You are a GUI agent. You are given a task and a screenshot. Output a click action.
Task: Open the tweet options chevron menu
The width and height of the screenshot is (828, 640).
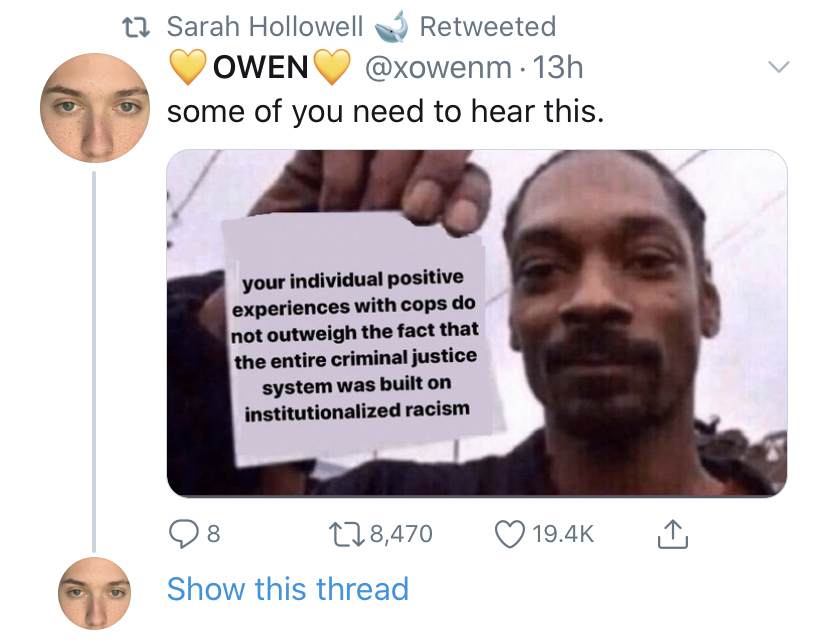click(778, 67)
